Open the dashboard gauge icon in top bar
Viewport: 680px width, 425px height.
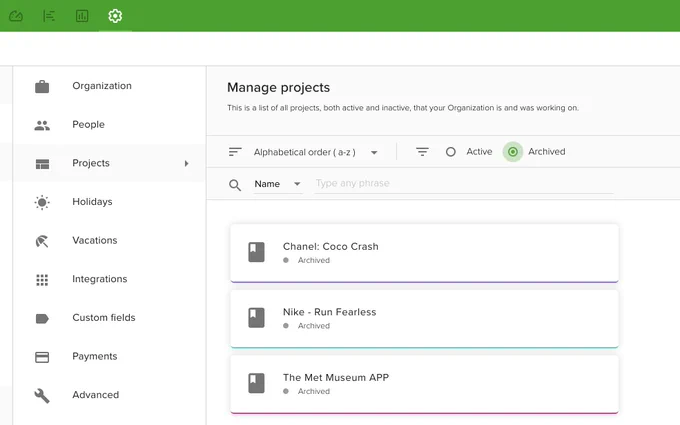[16, 16]
